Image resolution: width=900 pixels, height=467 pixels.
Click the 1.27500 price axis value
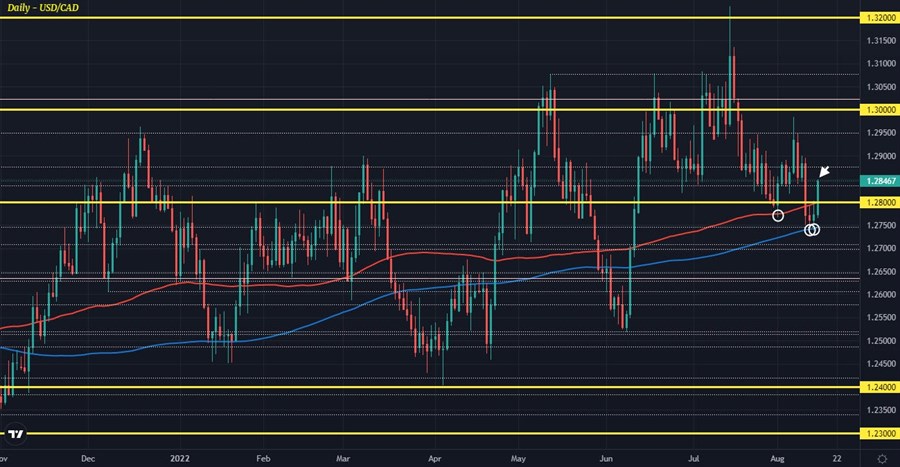(881, 225)
